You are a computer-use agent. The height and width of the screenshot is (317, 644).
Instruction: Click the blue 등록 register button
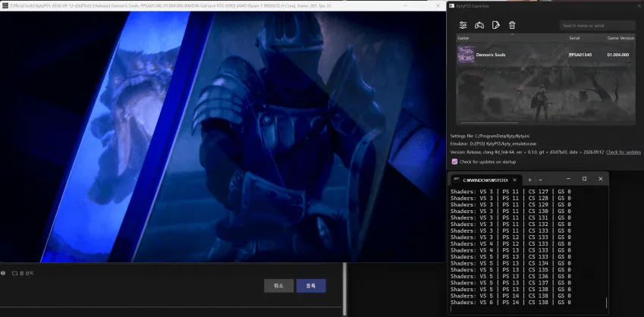click(x=311, y=286)
